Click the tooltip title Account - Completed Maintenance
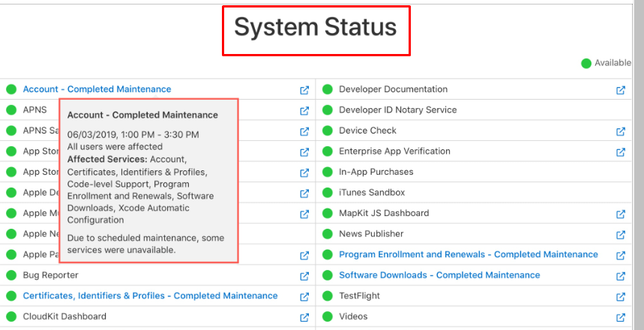This screenshot has width=644, height=330. tap(142, 115)
